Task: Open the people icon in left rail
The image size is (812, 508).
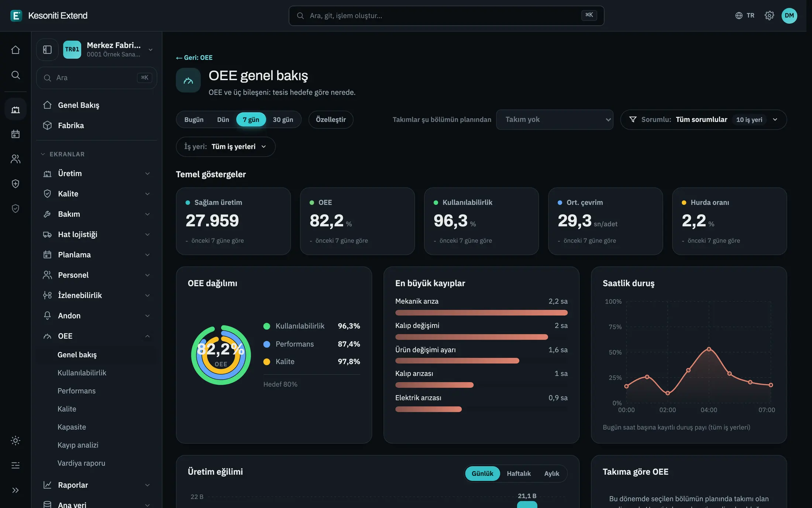Action: pos(16,159)
